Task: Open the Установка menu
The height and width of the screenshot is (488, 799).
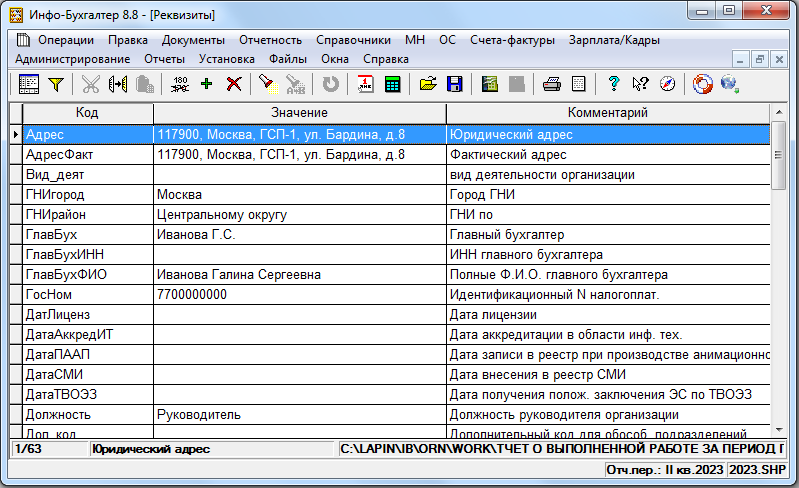Action: (227, 59)
